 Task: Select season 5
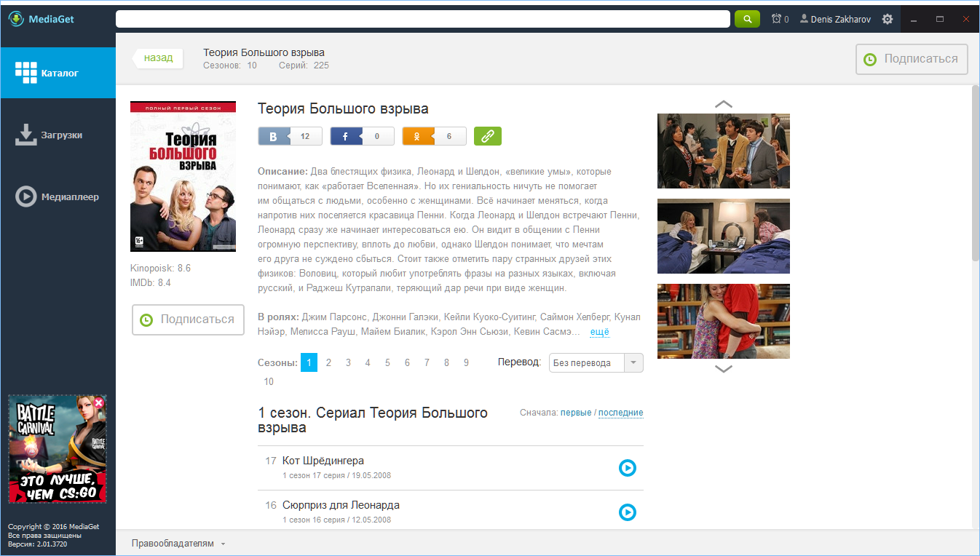click(387, 362)
